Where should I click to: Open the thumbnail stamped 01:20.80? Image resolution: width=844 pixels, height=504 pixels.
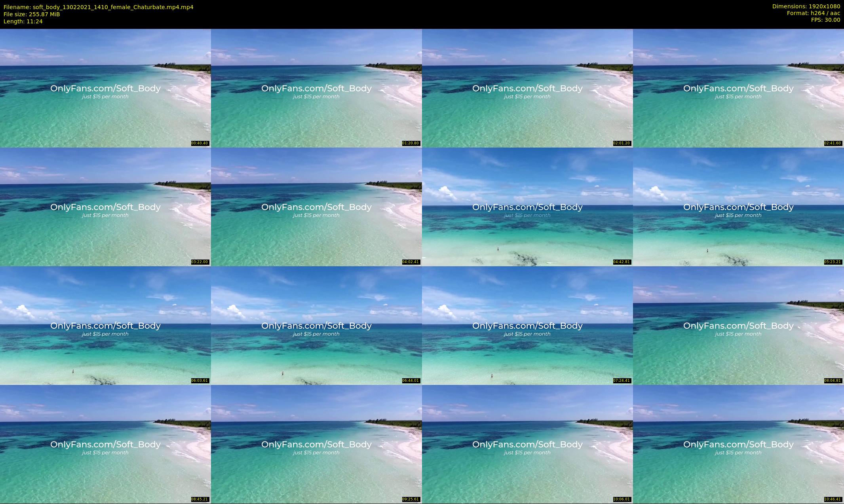[316, 88]
